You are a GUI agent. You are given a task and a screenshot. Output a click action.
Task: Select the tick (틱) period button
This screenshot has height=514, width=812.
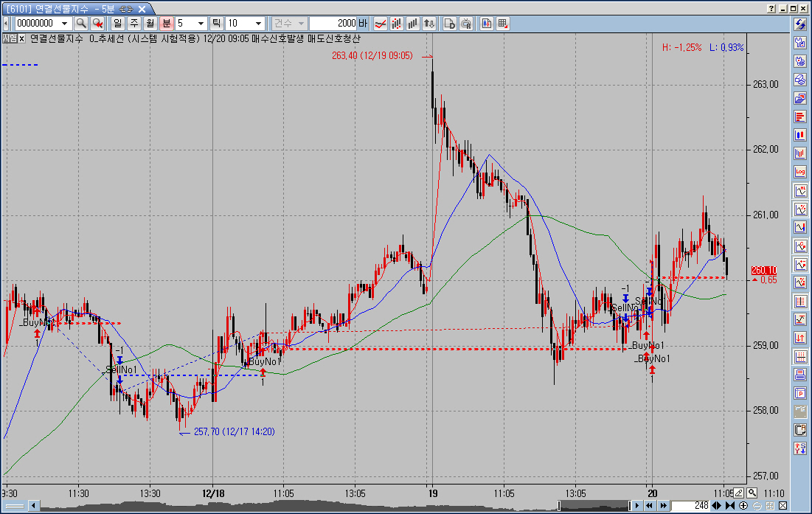(x=217, y=24)
